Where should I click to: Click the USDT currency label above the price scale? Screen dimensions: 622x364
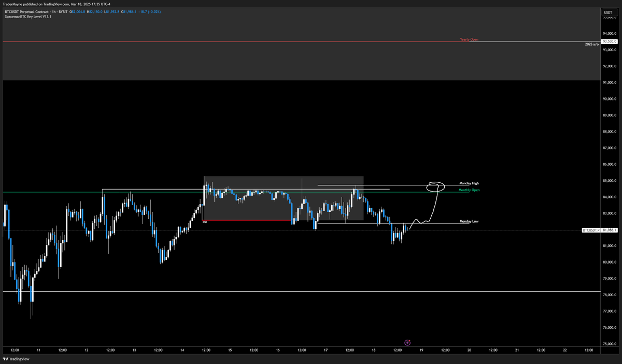tap(607, 12)
